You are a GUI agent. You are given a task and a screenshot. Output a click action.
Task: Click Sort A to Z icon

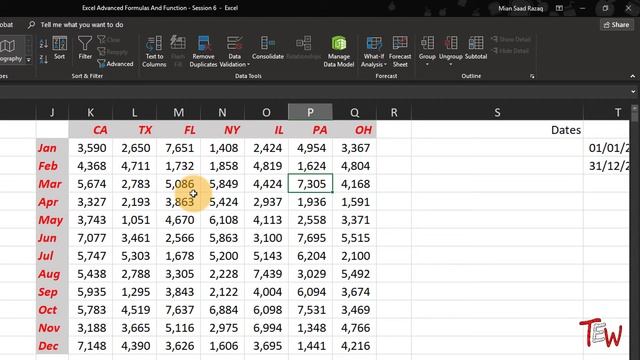click(44, 43)
